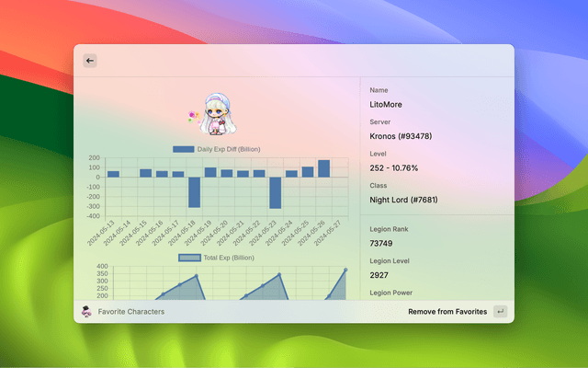Click the Favorite Characters title text
The width and height of the screenshot is (588, 368).
(131, 312)
